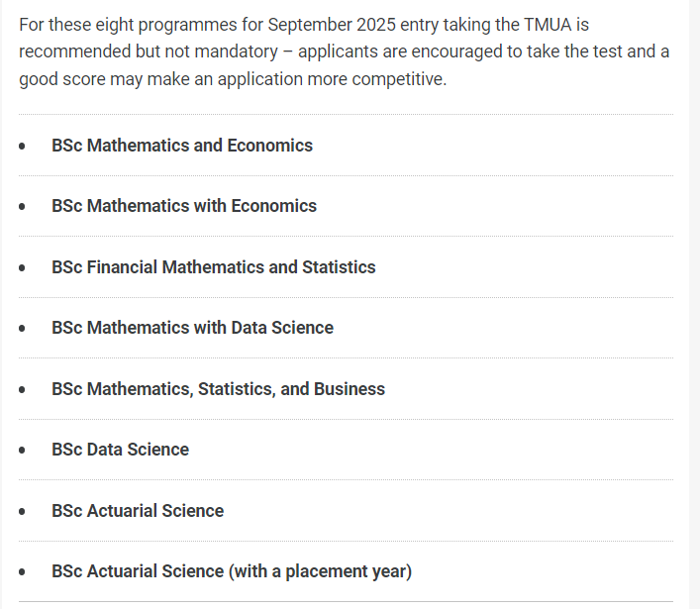Click the bullet before BSc Data Science

click(22, 450)
